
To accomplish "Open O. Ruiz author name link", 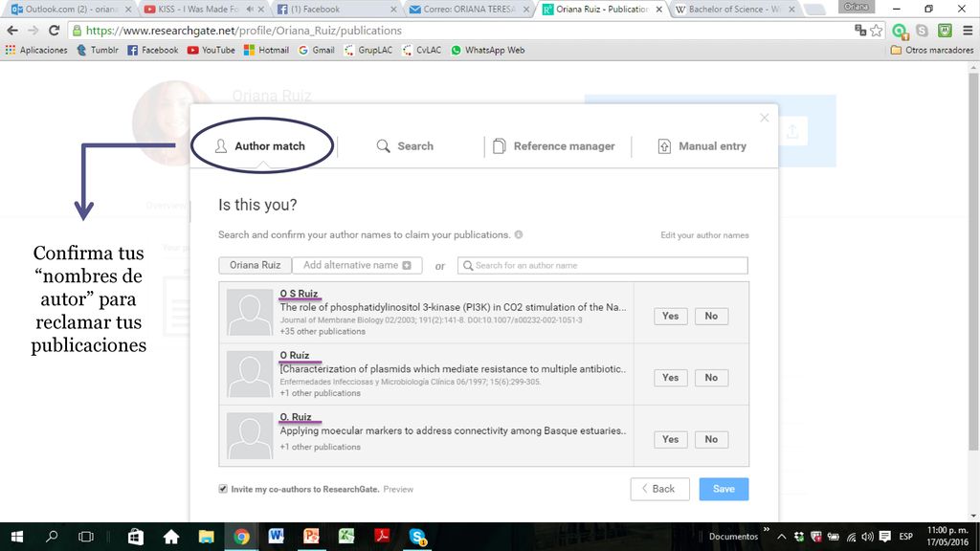I will pyautogui.click(x=296, y=417).
